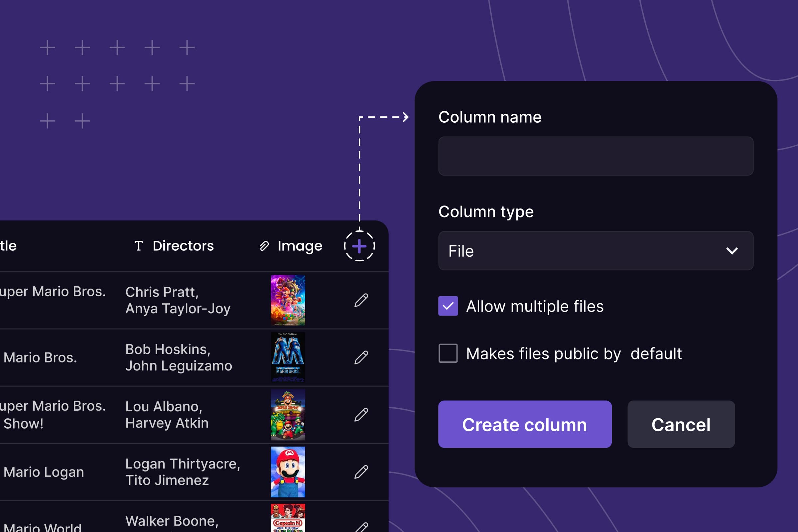The width and height of the screenshot is (798, 532).
Task: Open the Mario Logan plush thumbnail
Action: click(x=288, y=472)
